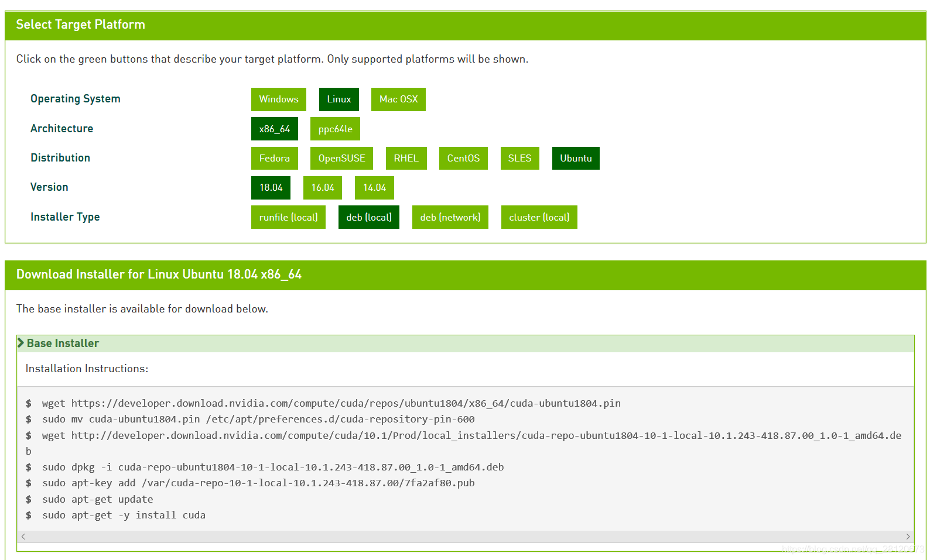
Task: Click the right scroll arrow of code box
Action: click(908, 537)
